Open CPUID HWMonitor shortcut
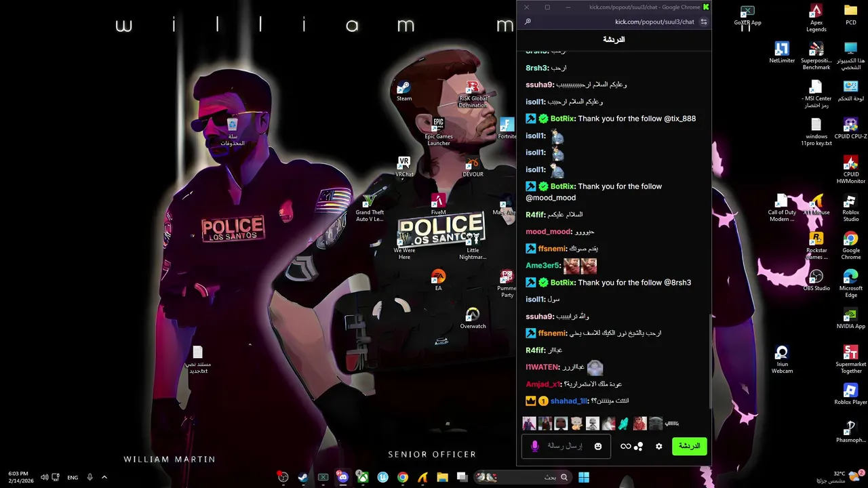This screenshot has height=488, width=868. pyautogui.click(x=850, y=169)
